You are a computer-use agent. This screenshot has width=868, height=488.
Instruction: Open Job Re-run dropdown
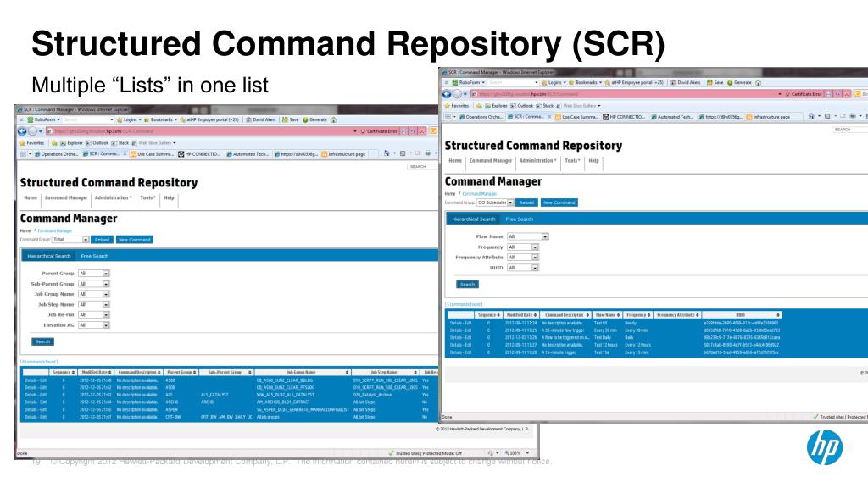click(93, 315)
